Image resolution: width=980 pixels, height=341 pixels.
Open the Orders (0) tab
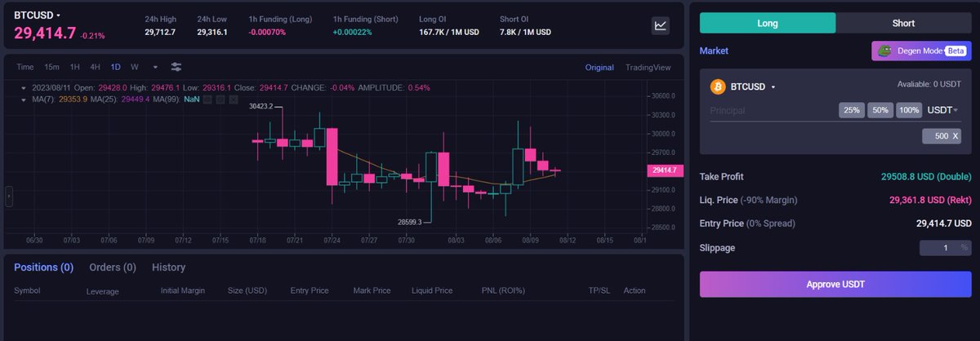(x=113, y=267)
